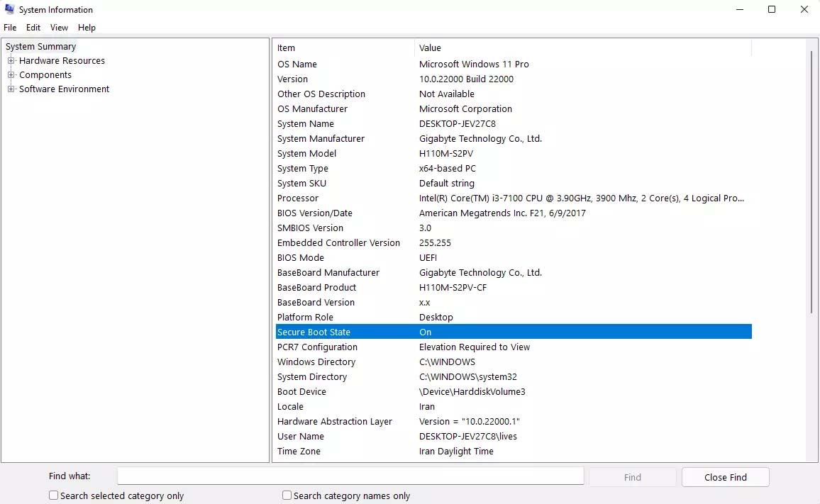This screenshot has width=820, height=504.
Task: Expand the Software Environment tree node
Action: pyautogui.click(x=11, y=89)
